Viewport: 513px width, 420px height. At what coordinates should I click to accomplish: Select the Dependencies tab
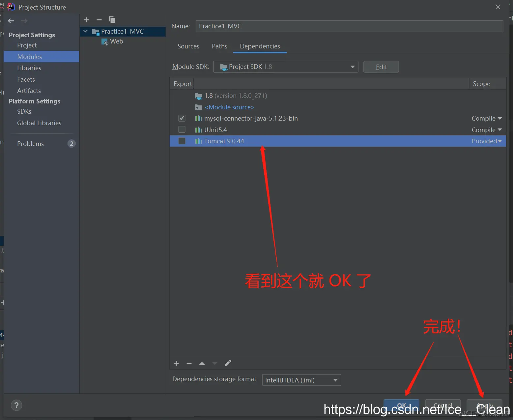[x=260, y=46]
